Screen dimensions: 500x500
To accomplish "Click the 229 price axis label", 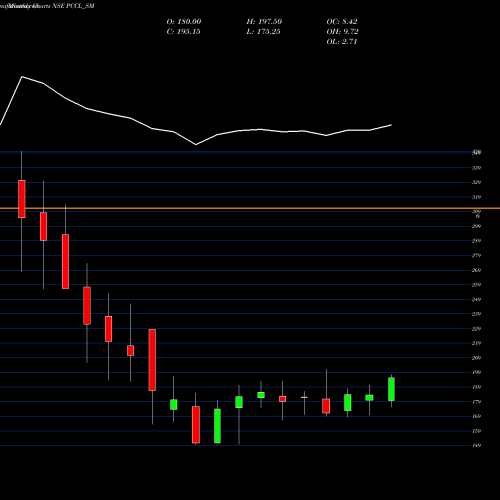I will [476, 329].
